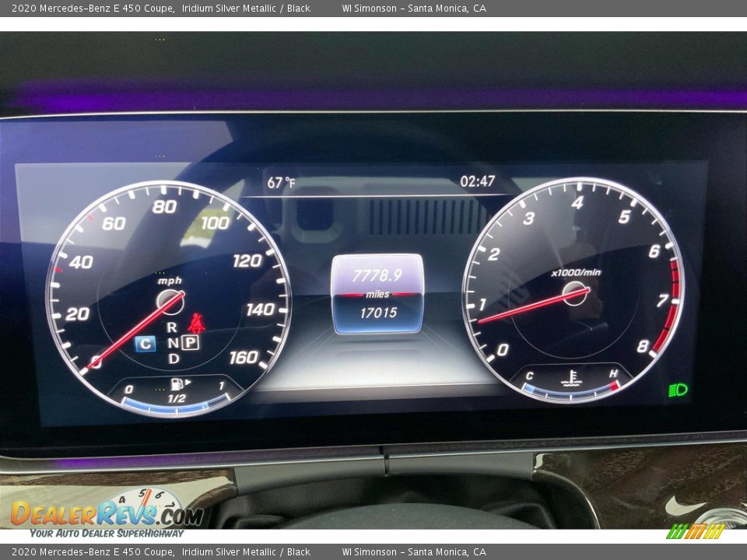Viewport: 747px width, 560px height.
Task: Click the bottom caption Iridium Silver Metallic / Black
Action: 246,552
